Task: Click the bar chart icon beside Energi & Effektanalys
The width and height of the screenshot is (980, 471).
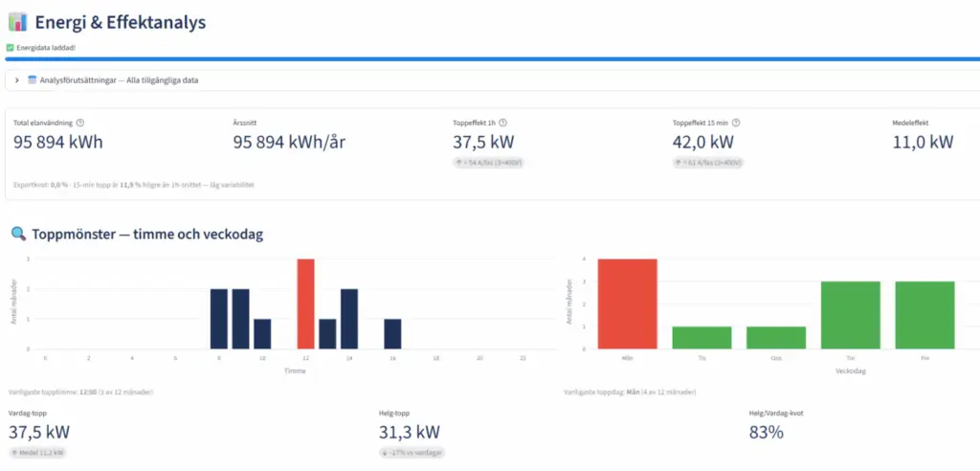Action: [x=17, y=21]
